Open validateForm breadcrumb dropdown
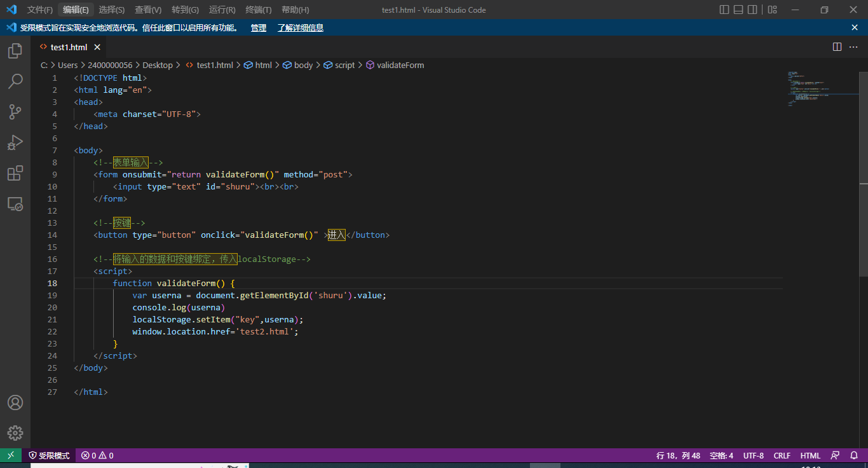This screenshot has height=468, width=868. pyautogui.click(x=395, y=65)
